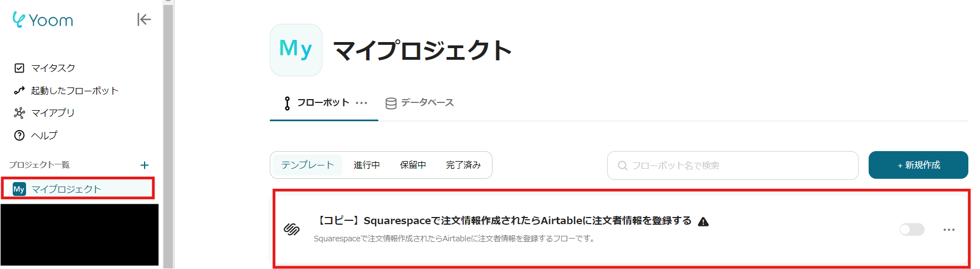Open マイタスク in the sidebar

point(53,68)
